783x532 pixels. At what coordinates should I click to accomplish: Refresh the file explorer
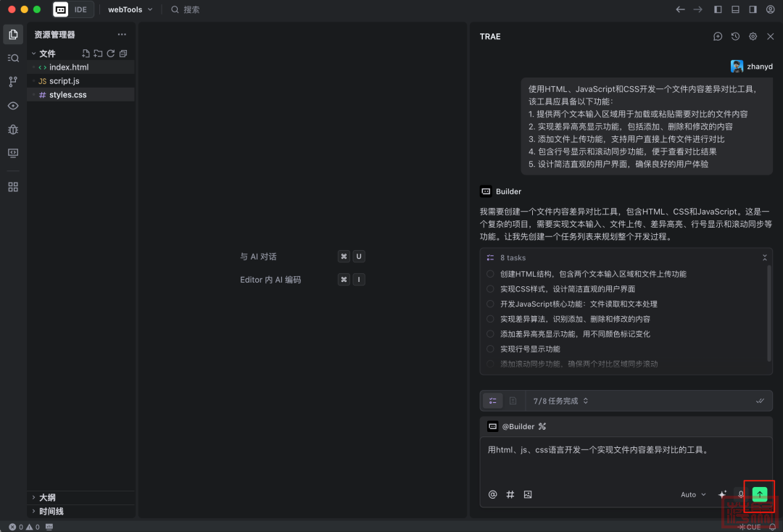[110, 54]
